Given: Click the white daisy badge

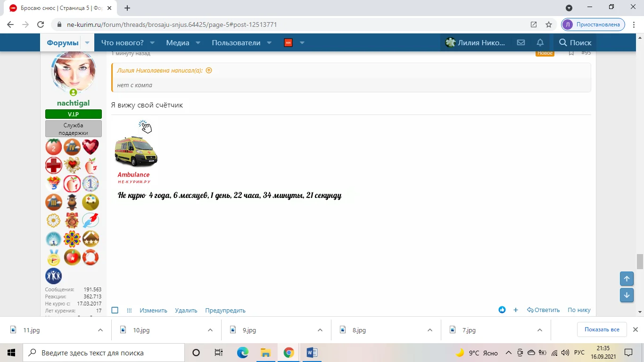Looking at the screenshot, I should [x=54, y=221].
